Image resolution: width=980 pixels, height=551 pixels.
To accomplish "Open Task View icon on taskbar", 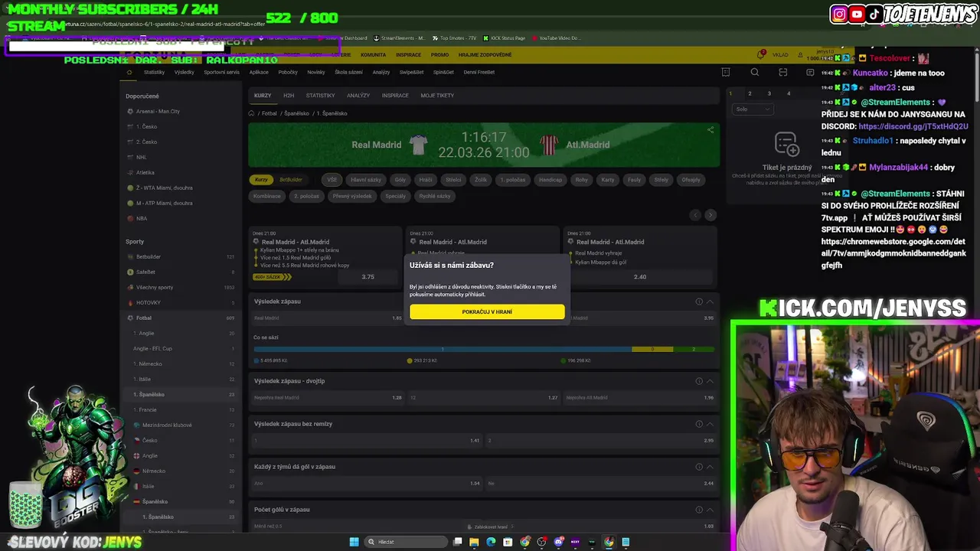I will point(457,542).
